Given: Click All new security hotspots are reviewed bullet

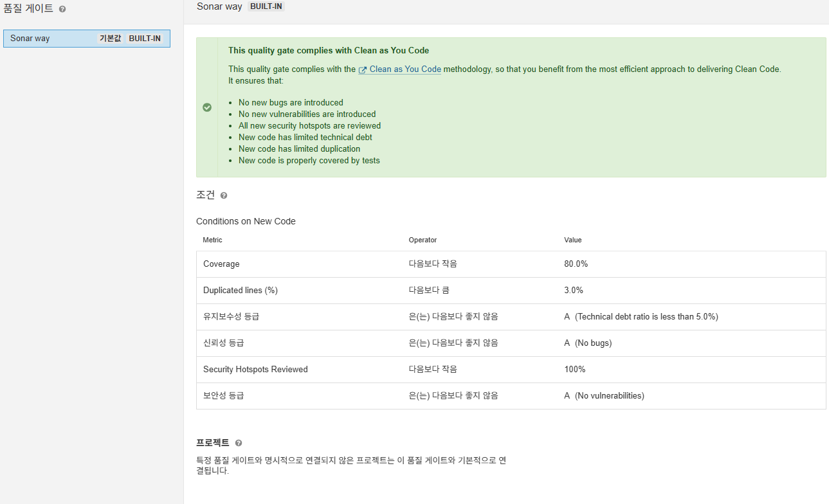Looking at the screenshot, I should coord(309,125).
